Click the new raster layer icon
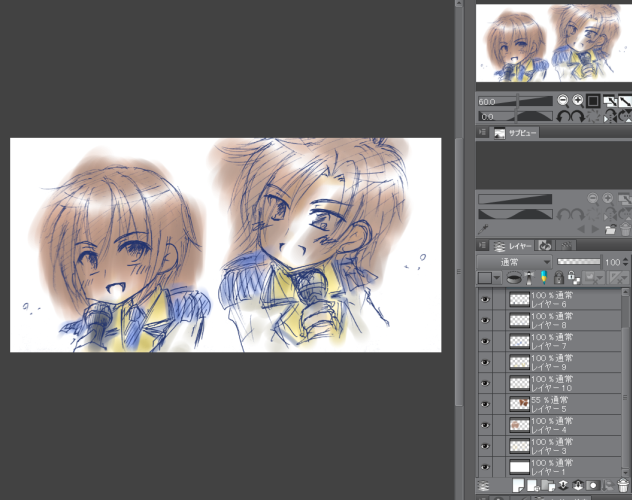Screen dimensions: 632x500 click(518, 485)
